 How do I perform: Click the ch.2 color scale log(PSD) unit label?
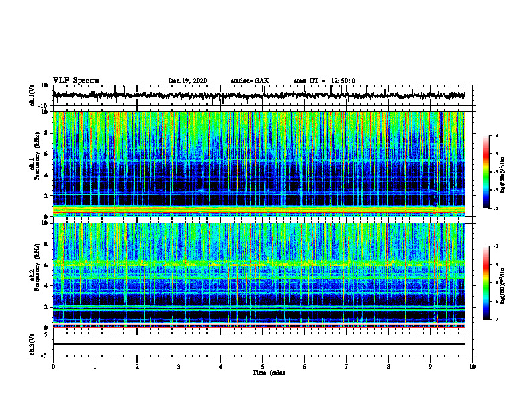point(502,285)
